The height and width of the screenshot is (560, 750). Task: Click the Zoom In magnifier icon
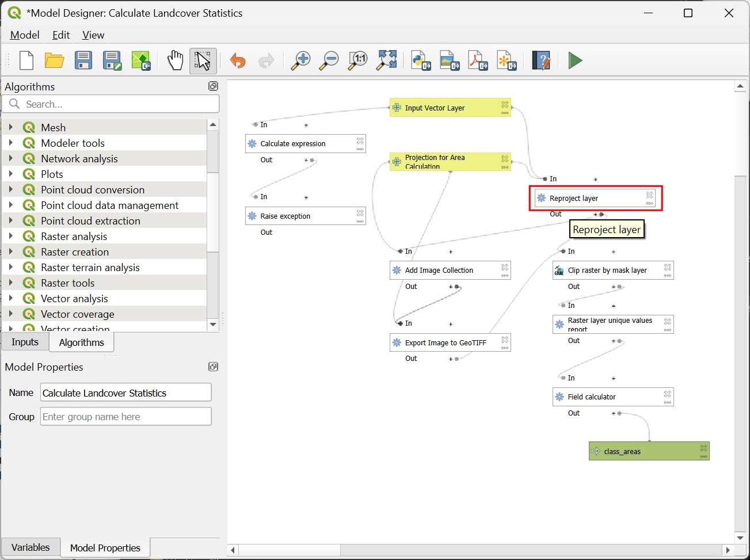click(x=300, y=60)
